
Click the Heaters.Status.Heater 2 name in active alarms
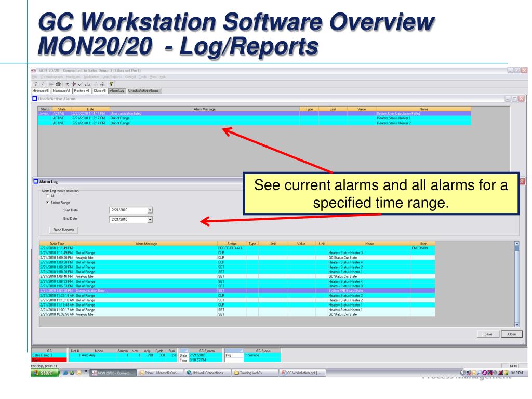coord(394,123)
